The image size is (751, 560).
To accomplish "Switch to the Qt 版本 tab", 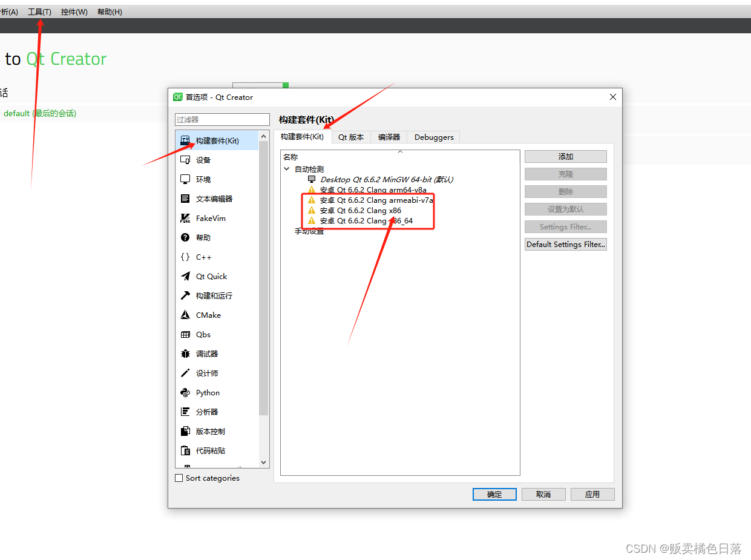I will pos(351,137).
